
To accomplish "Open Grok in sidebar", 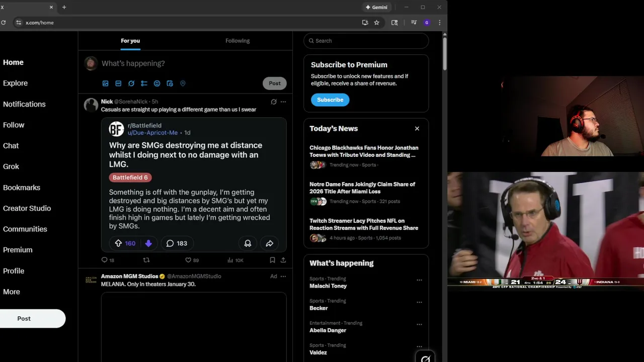I will point(11,166).
